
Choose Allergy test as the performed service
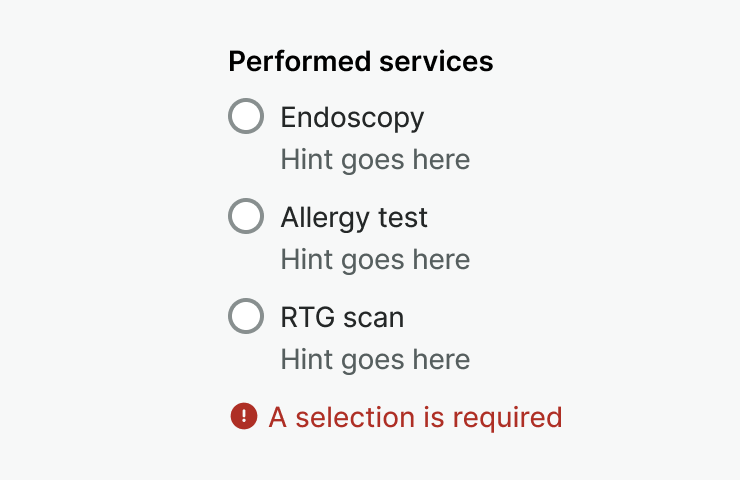click(246, 216)
